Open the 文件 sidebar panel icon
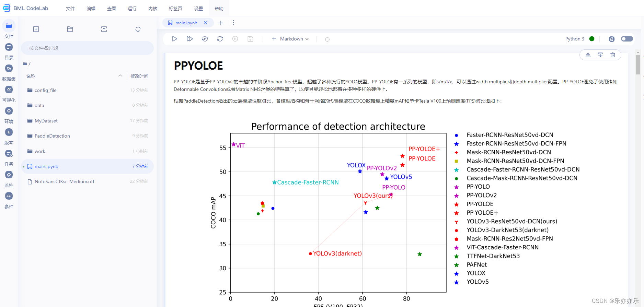The image size is (644, 307). (x=9, y=26)
